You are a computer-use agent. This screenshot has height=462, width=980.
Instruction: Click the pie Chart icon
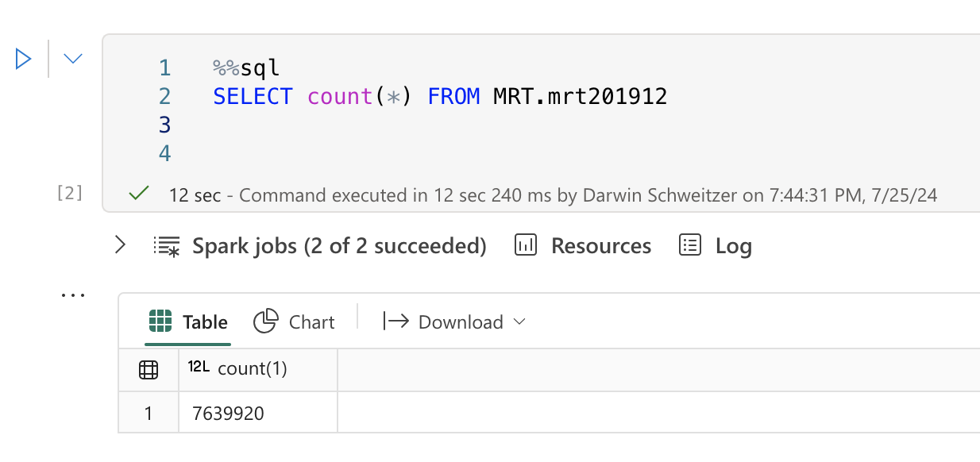click(x=266, y=321)
